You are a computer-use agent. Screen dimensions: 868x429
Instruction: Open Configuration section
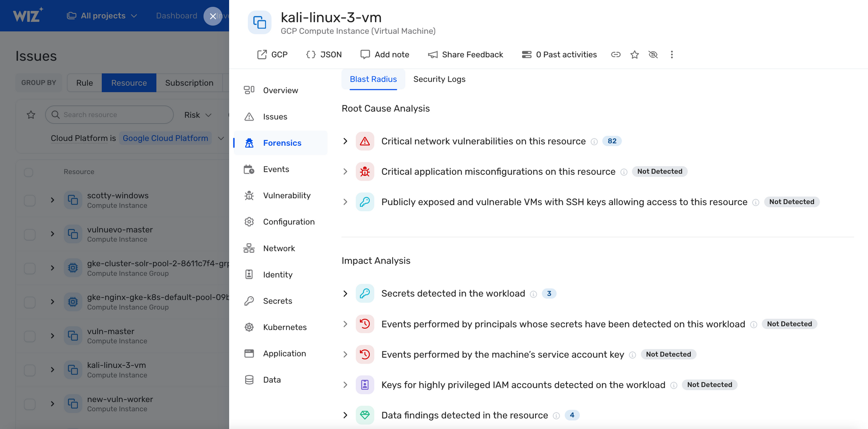[280, 222]
